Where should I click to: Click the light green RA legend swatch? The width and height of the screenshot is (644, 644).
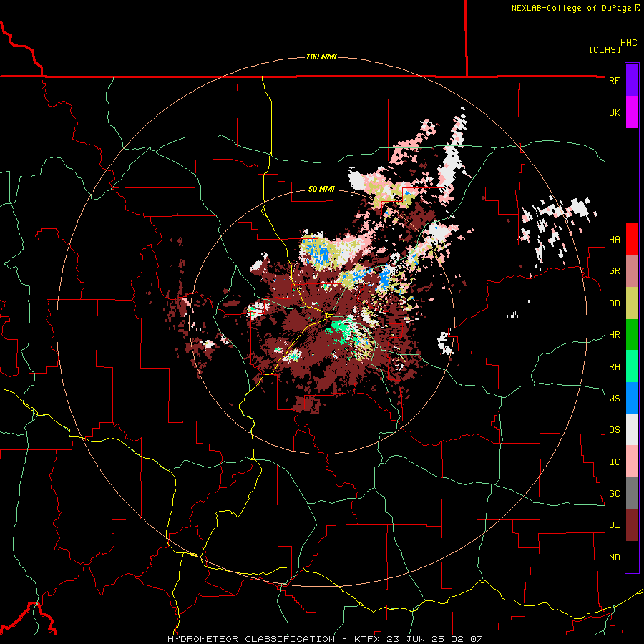point(632,366)
